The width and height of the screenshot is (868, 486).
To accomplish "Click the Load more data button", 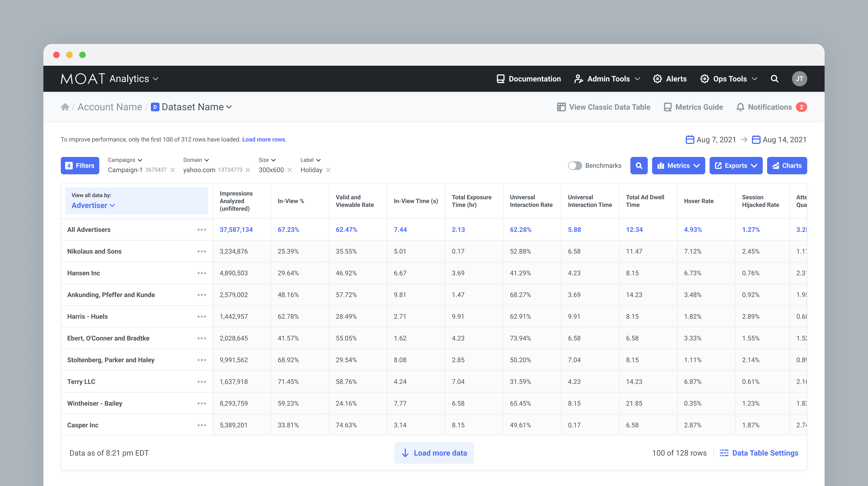I will click(434, 453).
